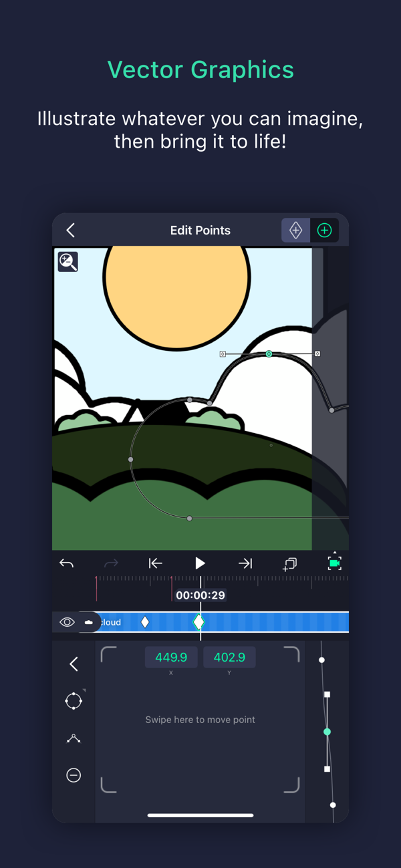This screenshot has width=401, height=868.
Task: Select the green-outlined keyframe at the playhead
Action: tap(198, 622)
